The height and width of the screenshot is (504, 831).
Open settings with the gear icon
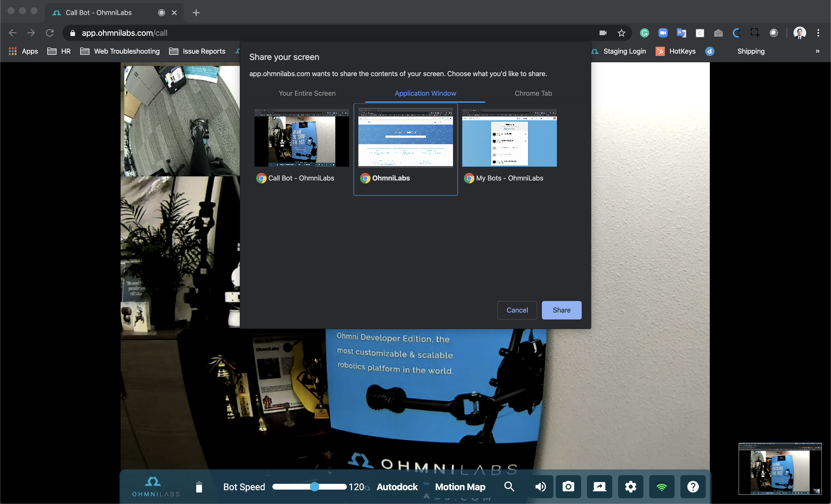[630, 486]
